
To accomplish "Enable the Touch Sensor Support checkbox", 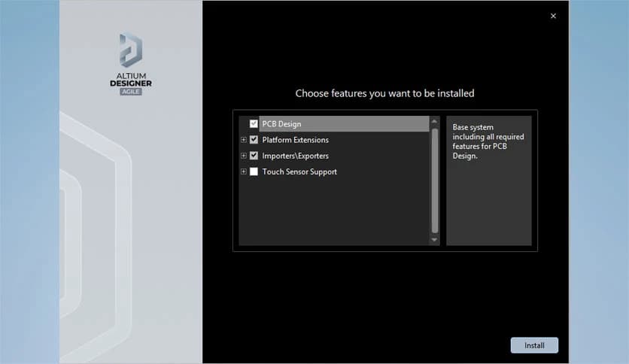I will 254,171.
